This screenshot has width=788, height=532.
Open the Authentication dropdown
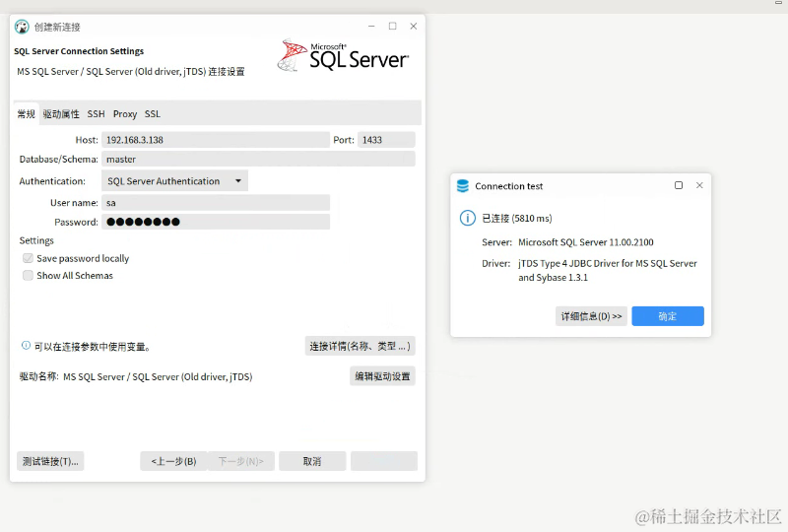pyautogui.click(x=174, y=181)
